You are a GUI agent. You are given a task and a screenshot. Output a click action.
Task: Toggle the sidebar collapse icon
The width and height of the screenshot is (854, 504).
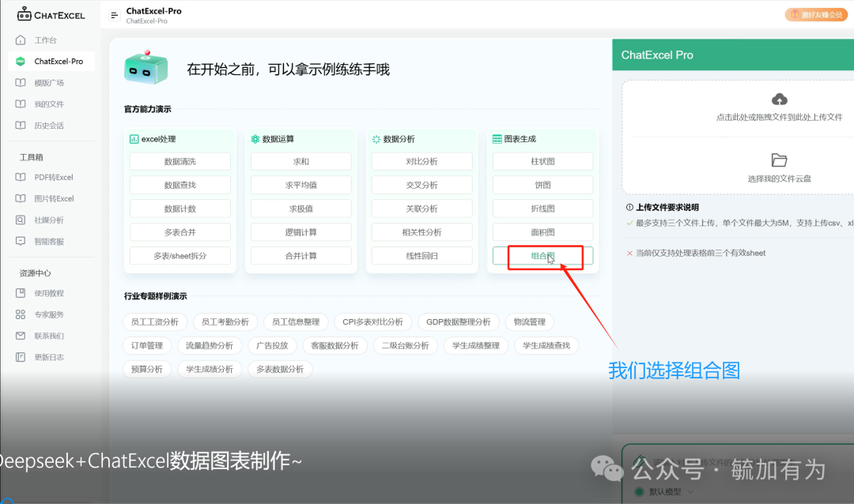point(115,15)
